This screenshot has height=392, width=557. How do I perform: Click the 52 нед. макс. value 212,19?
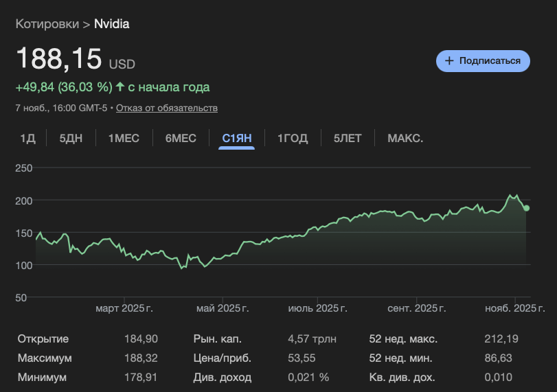(501, 338)
